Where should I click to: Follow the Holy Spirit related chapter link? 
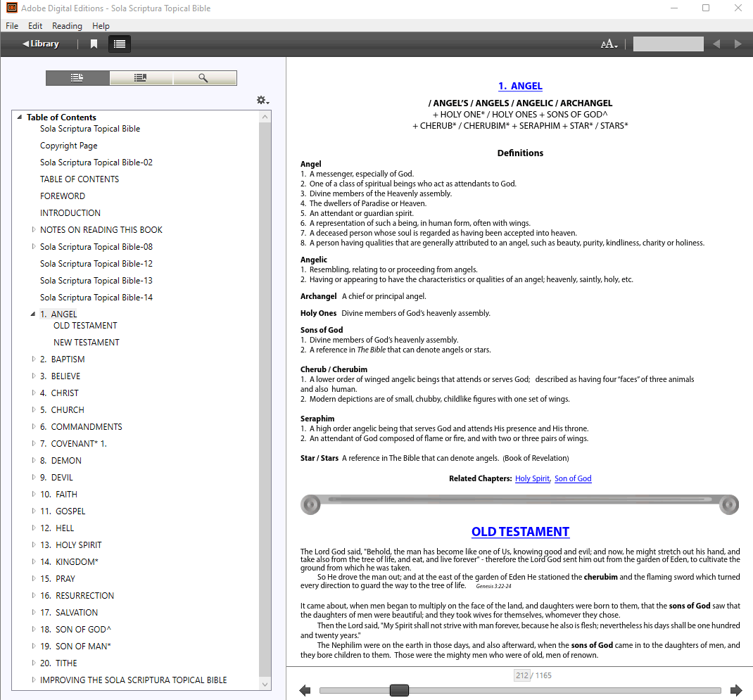[x=532, y=478]
